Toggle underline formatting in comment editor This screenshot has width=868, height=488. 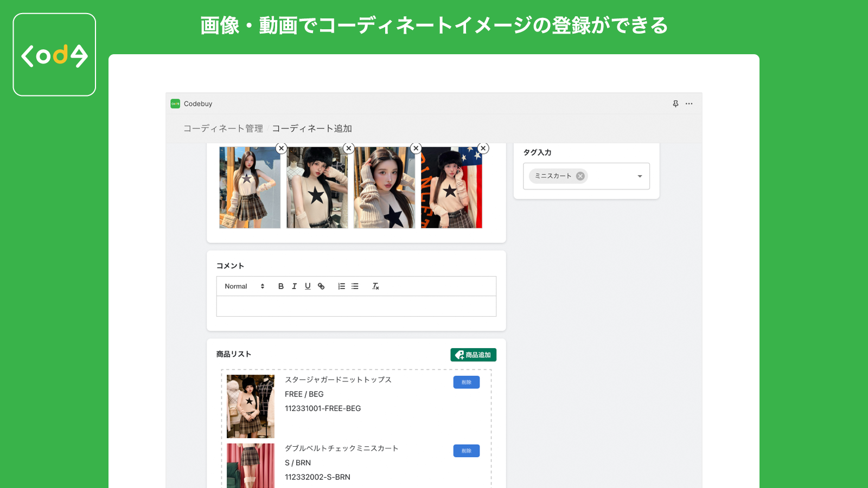point(308,286)
